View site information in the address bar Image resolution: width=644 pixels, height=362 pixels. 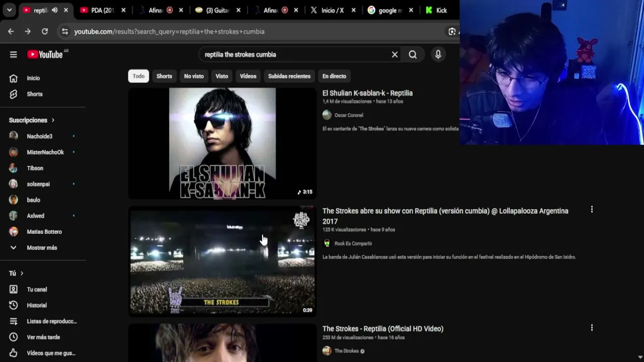64,31
